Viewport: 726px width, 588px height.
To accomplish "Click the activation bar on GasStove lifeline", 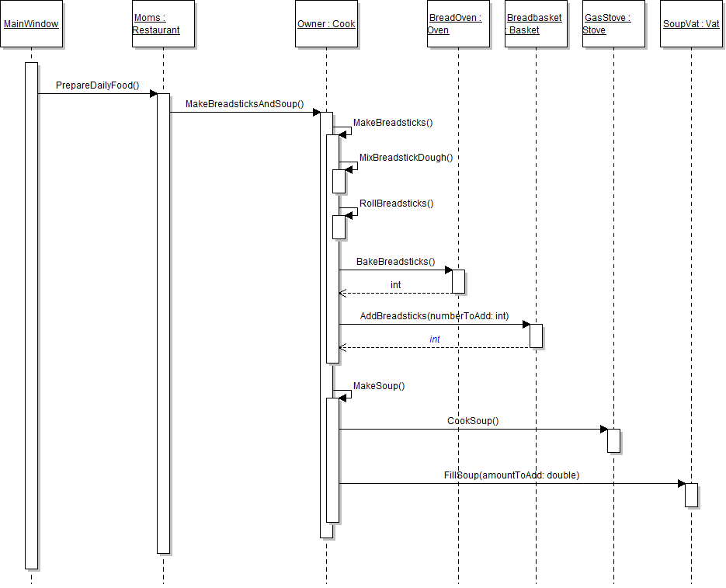I will click(613, 440).
